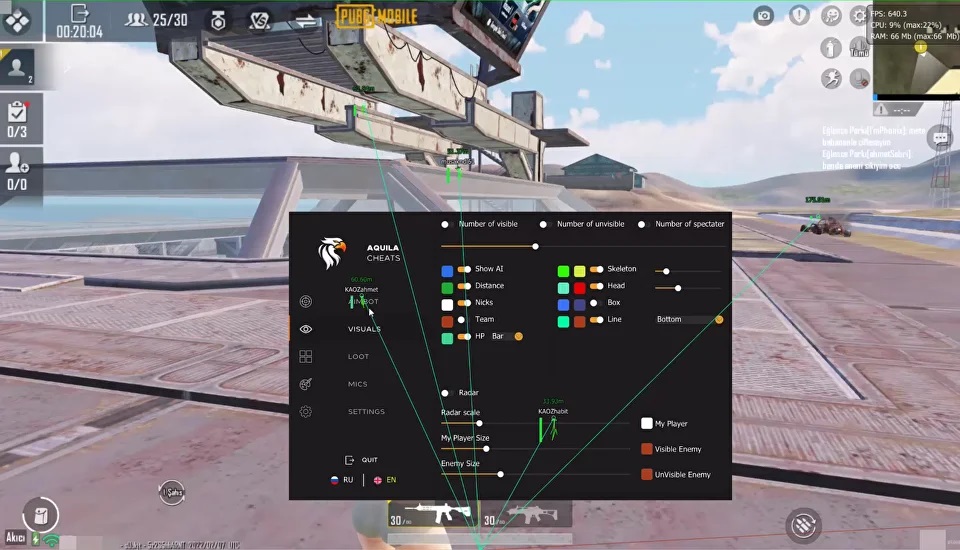Image resolution: width=960 pixels, height=550 pixels.
Task: Click the Sahıs perspective toggle button
Action: [172, 492]
